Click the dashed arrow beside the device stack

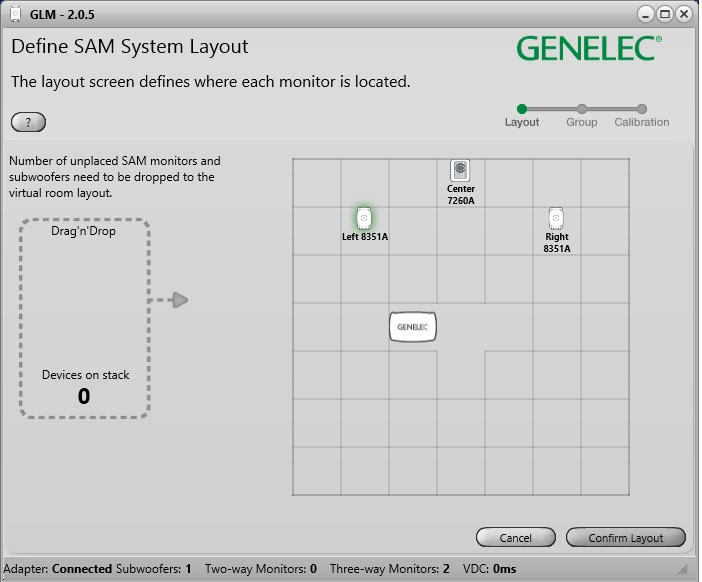(x=168, y=300)
